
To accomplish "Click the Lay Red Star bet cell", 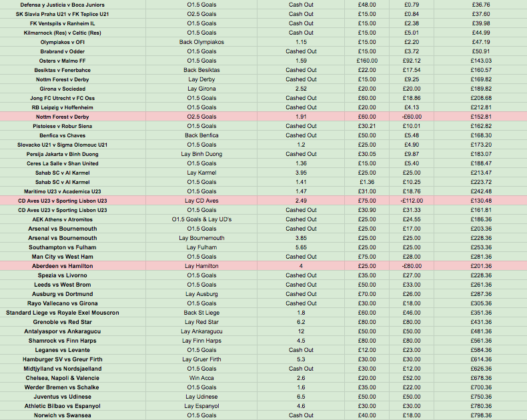I will (x=201, y=322).
